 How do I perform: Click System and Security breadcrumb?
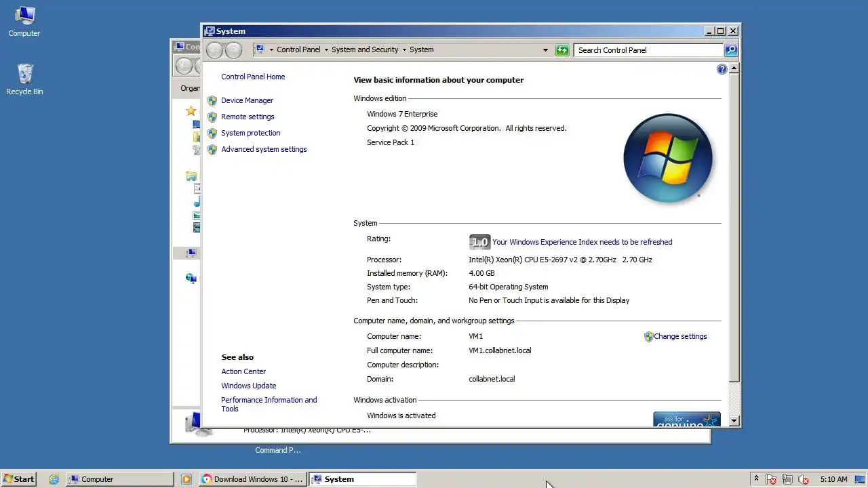pos(365,49)
